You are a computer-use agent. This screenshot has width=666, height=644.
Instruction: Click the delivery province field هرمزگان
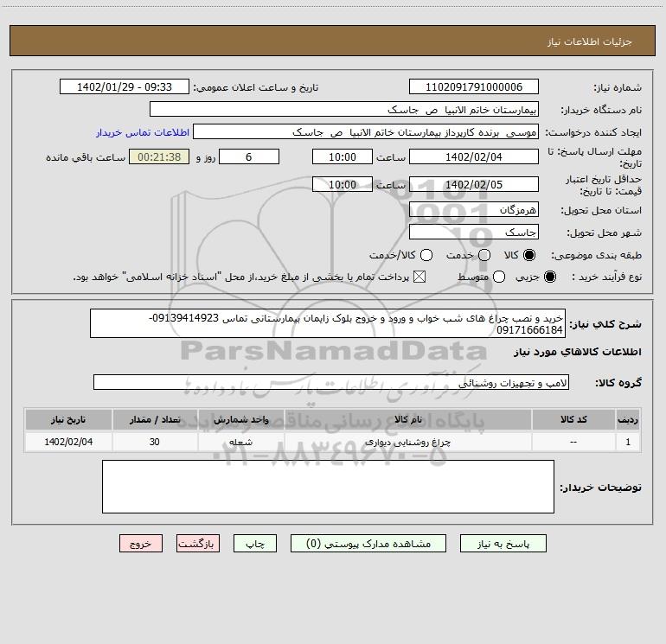[474, 209]
